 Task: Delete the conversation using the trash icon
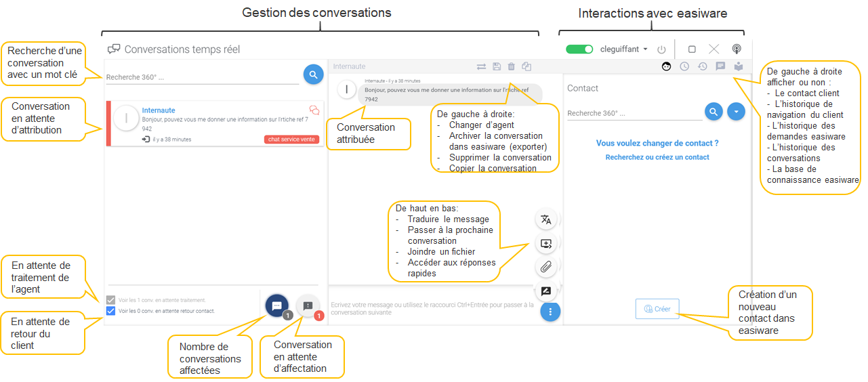point(512,66)
